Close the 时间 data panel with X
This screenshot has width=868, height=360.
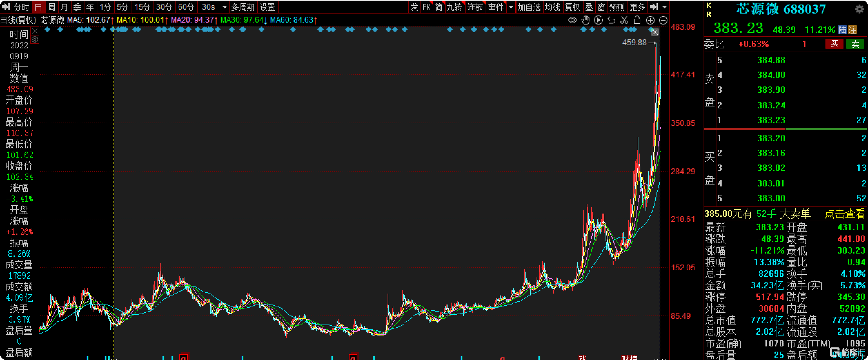coord(35,31)
